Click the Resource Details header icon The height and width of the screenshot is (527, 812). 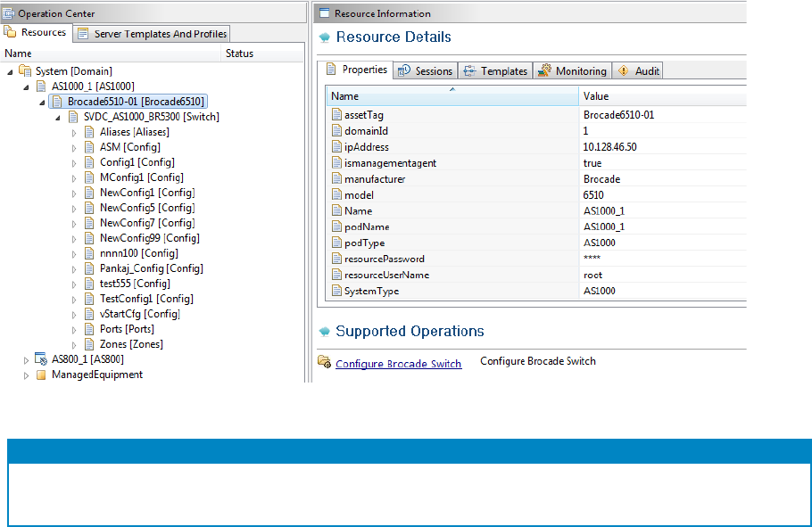click(325, 37)
